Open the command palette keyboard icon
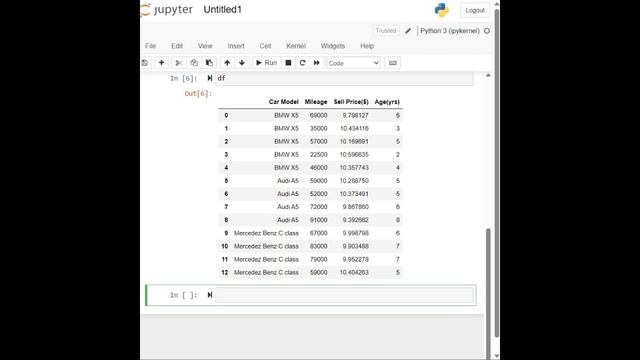Viewport: 640px width, 360px height. [x=393, y=63]
